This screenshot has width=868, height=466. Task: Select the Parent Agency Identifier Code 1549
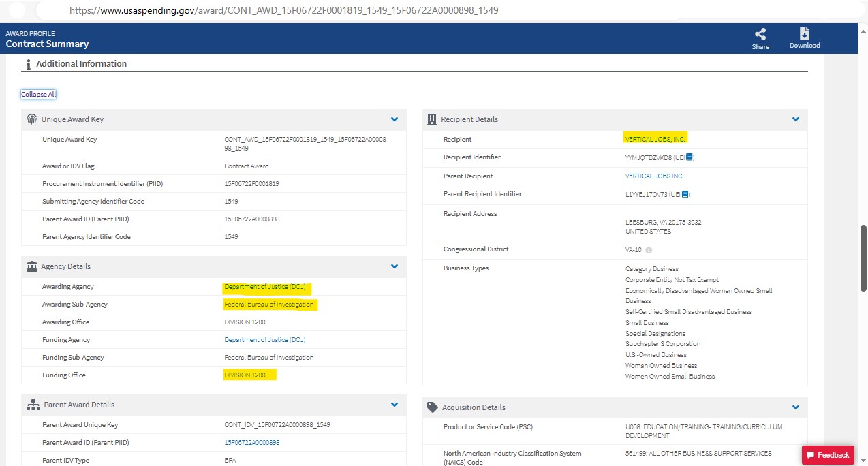pos(231,237)
